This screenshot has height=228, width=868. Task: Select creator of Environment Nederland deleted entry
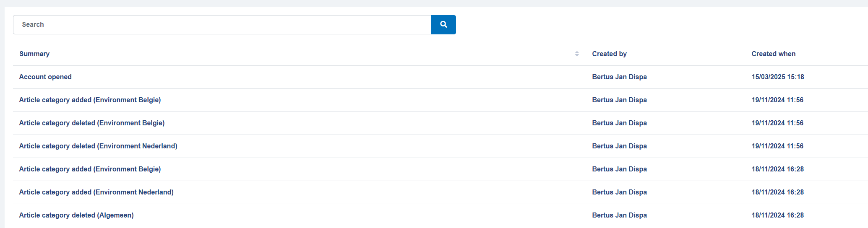pyautogui.click(x=619, y=146)
